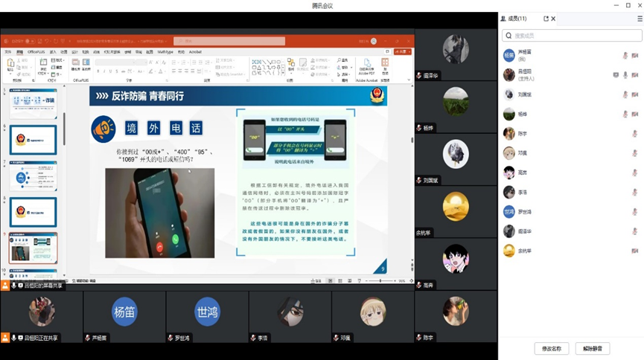Pop out the members panel window
644x360 pixels.
click(546, 19)
